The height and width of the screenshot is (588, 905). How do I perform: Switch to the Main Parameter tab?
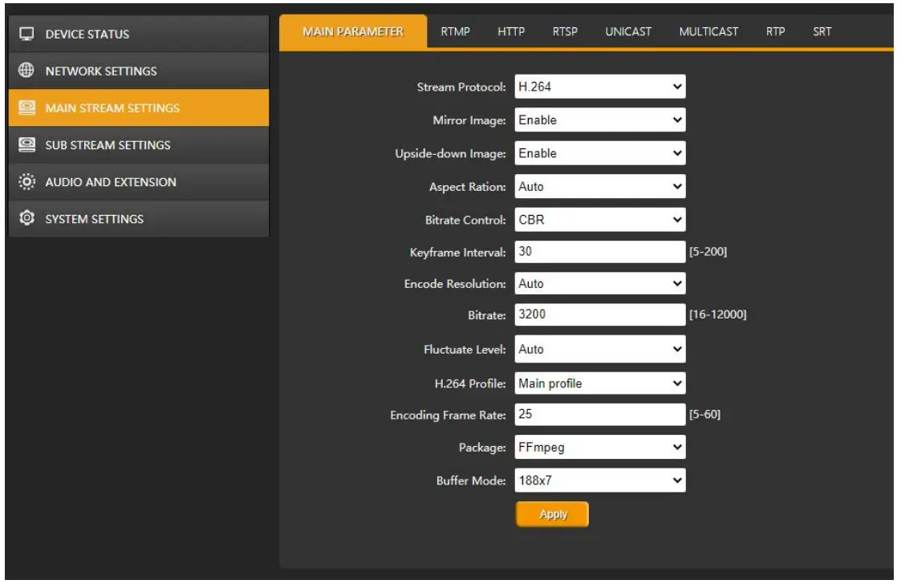pos(353,32)
